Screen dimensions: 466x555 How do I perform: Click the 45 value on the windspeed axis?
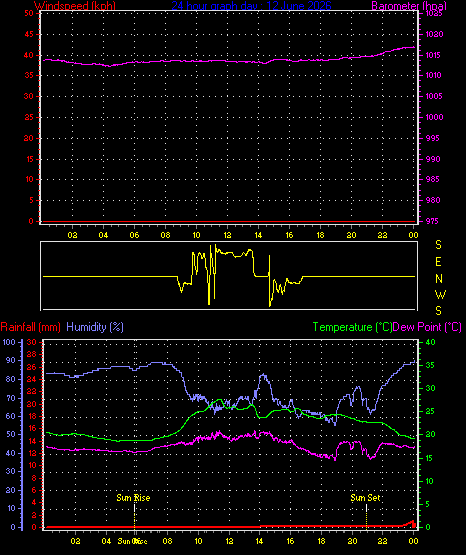[29, 34]
